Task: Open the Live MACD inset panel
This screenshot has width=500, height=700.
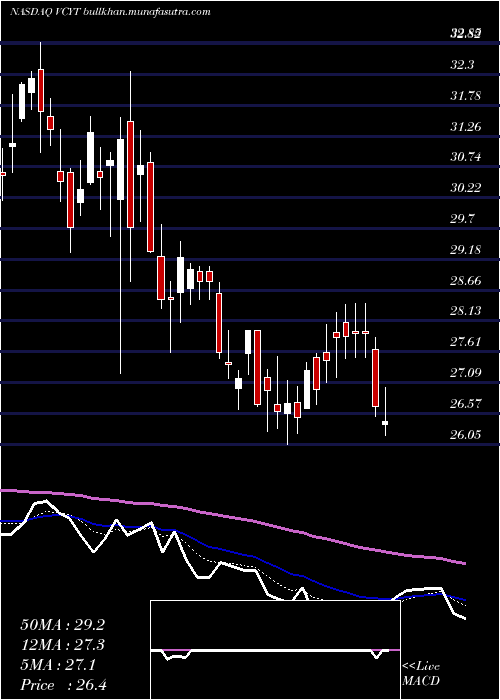Action: (x=275, y=650)
